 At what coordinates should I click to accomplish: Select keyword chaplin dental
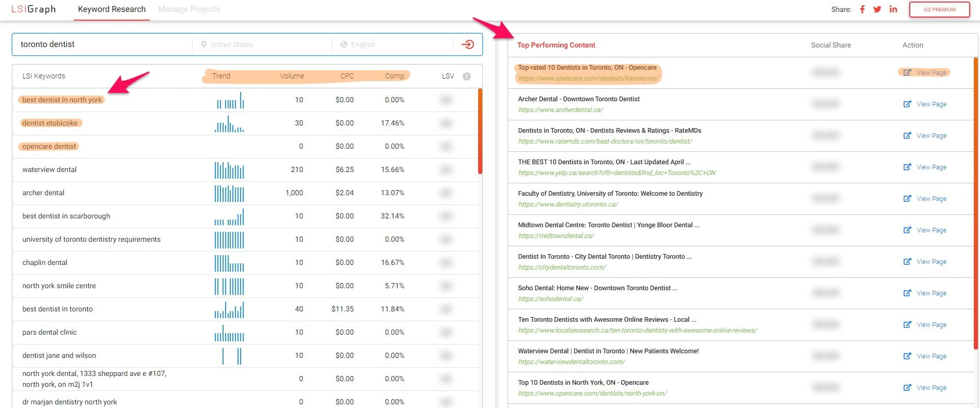pyautogui.click(x=45, y=262)
